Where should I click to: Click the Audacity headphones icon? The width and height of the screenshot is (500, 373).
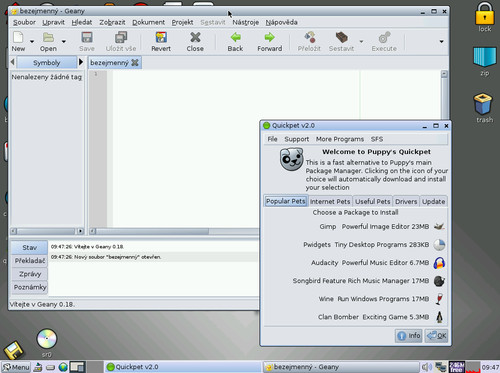(439, 263)
